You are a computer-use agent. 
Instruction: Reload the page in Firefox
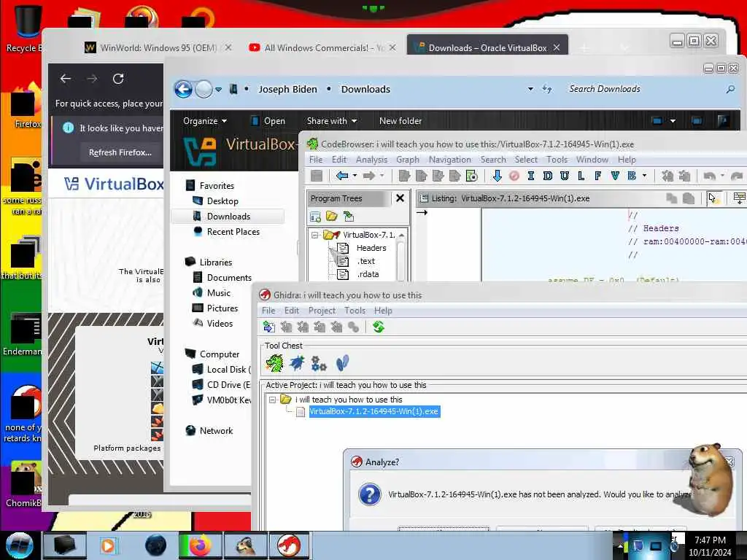click(118, 79)
